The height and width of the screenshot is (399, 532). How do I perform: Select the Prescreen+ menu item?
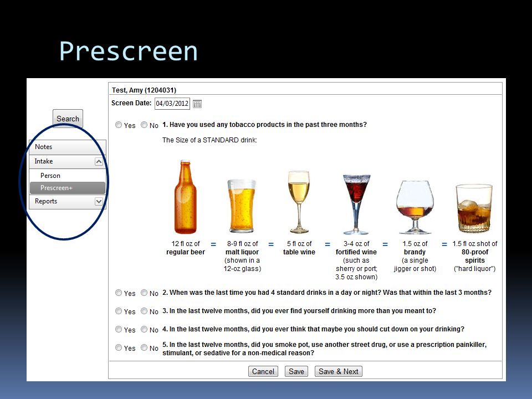pos(68,188)
